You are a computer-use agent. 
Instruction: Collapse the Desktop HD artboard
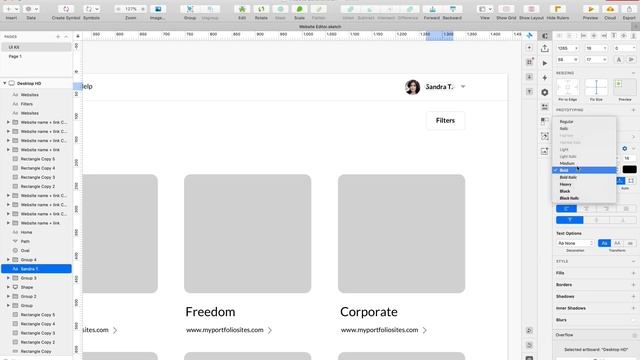point(4,83)
